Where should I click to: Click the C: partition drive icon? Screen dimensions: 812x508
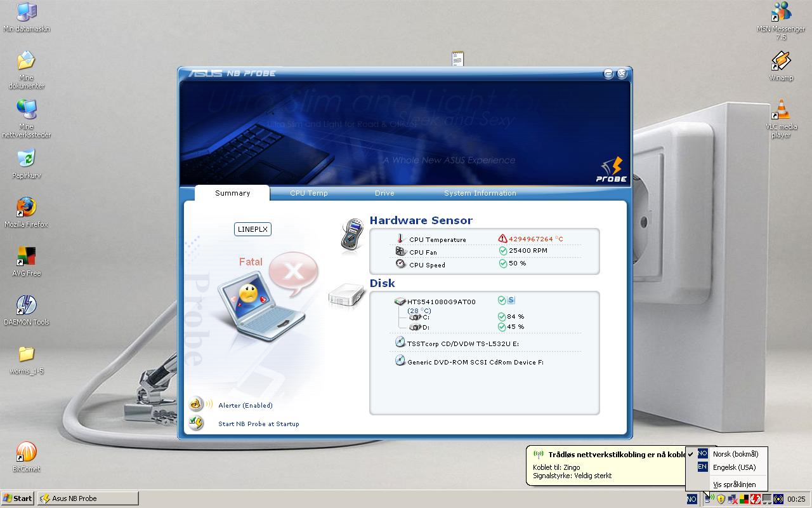[x=416, y=317]
